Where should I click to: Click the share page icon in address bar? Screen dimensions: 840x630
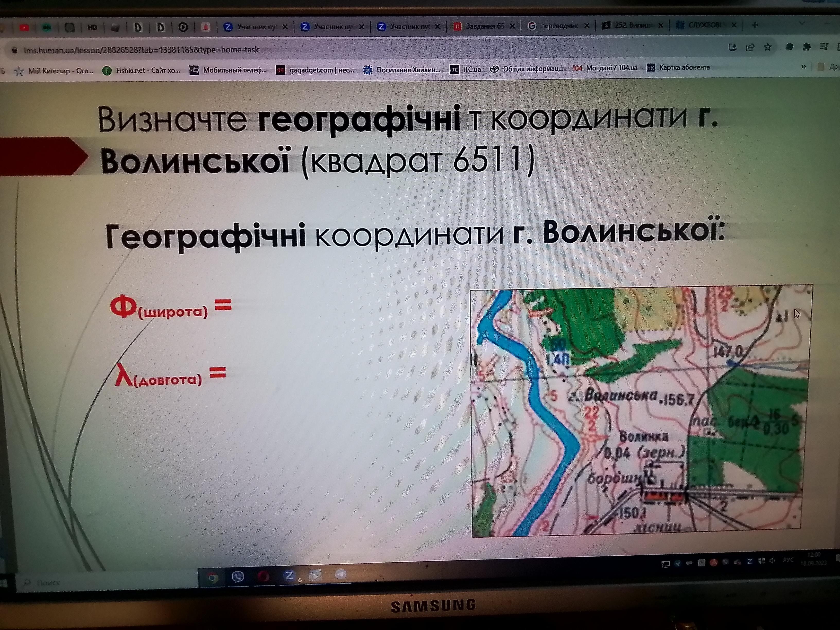(x=750, y=47)
